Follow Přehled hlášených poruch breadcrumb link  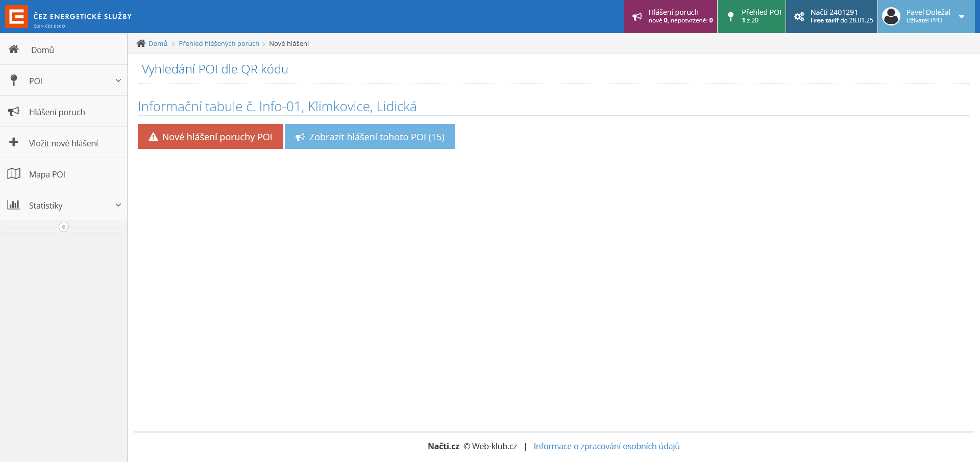pyautogui.click(x=219, y=44)
